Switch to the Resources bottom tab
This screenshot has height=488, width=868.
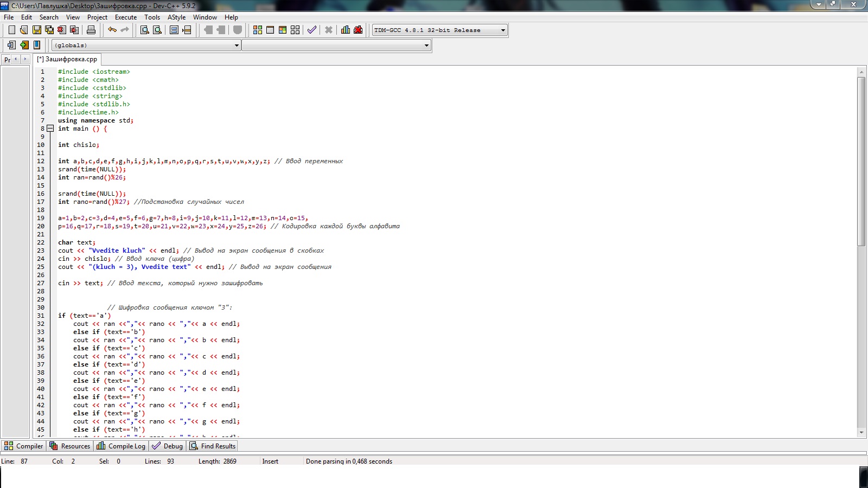point(70,446)
